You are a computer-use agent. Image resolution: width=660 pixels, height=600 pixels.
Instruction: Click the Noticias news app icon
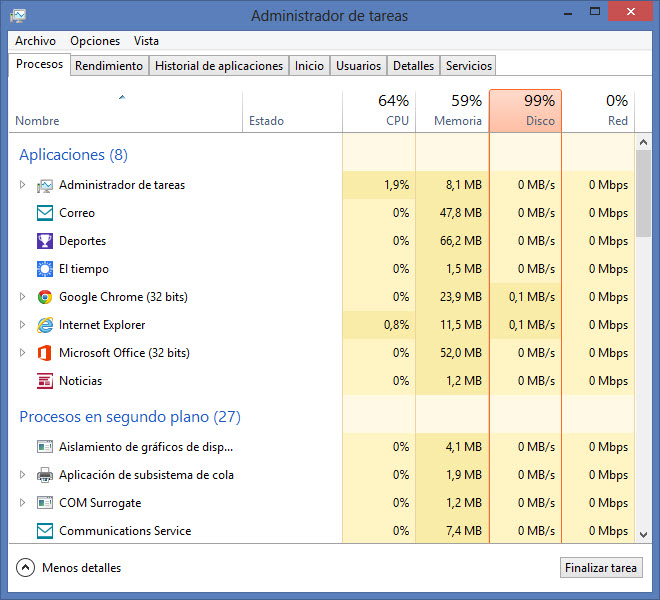[45, 381]
